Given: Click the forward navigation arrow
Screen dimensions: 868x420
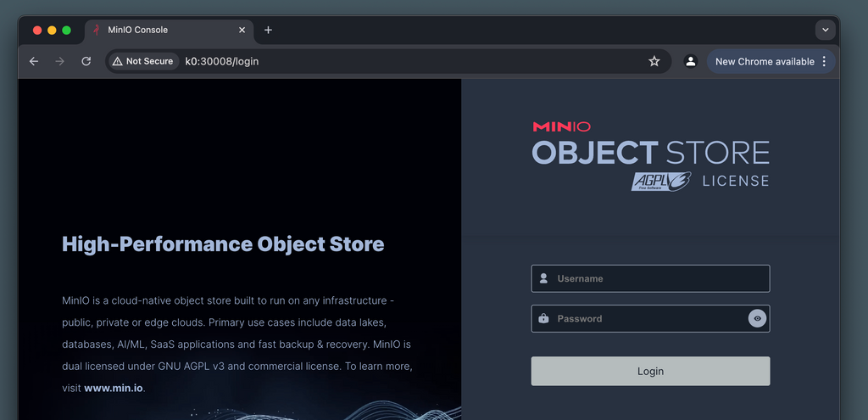Looking at the screenshot, I should [59, 61].
